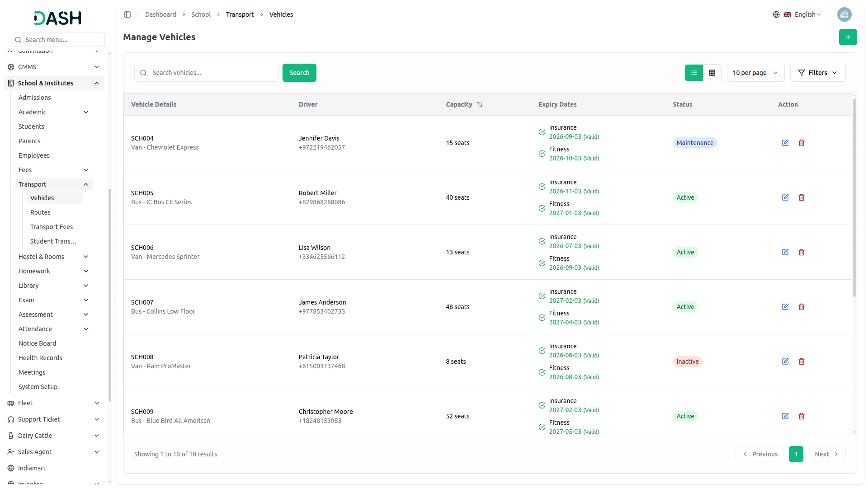Open Routes in the sidebar
This screenshot has height=488, width=868.
click(x=40, y=212)
